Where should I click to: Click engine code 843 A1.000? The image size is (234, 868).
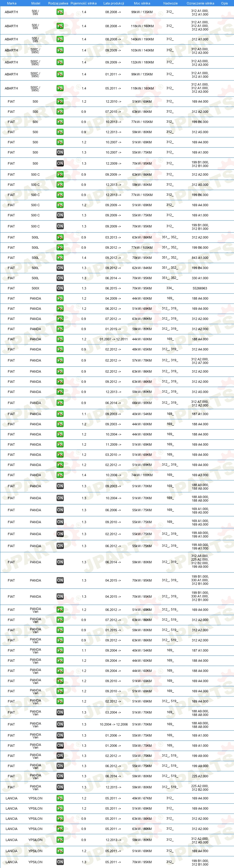pos(200,258)
